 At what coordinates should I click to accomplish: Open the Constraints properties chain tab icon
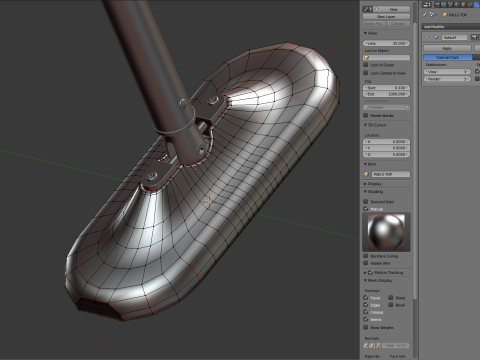[x=470, y=5]
